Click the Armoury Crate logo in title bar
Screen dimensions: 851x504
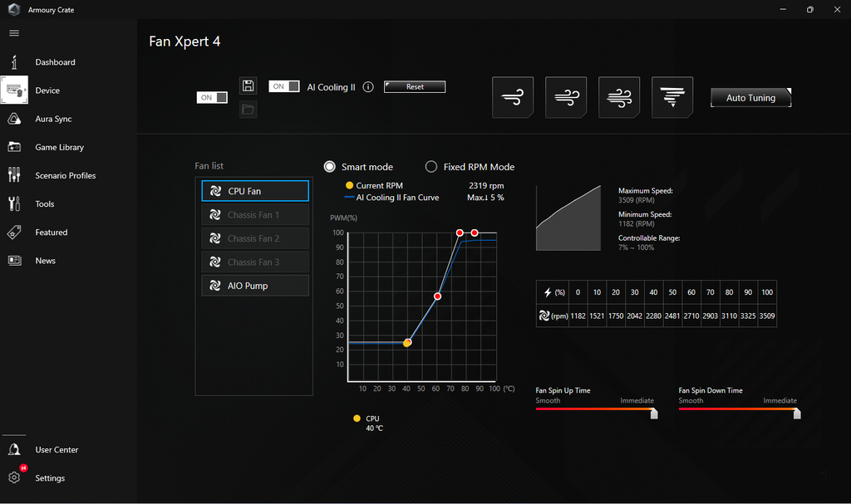[x=14, y=9]
